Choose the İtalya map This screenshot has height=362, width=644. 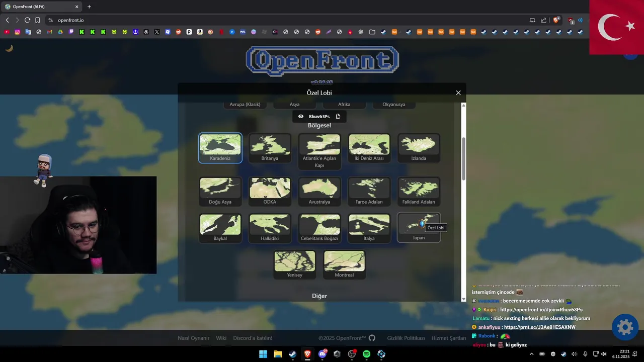369,228
